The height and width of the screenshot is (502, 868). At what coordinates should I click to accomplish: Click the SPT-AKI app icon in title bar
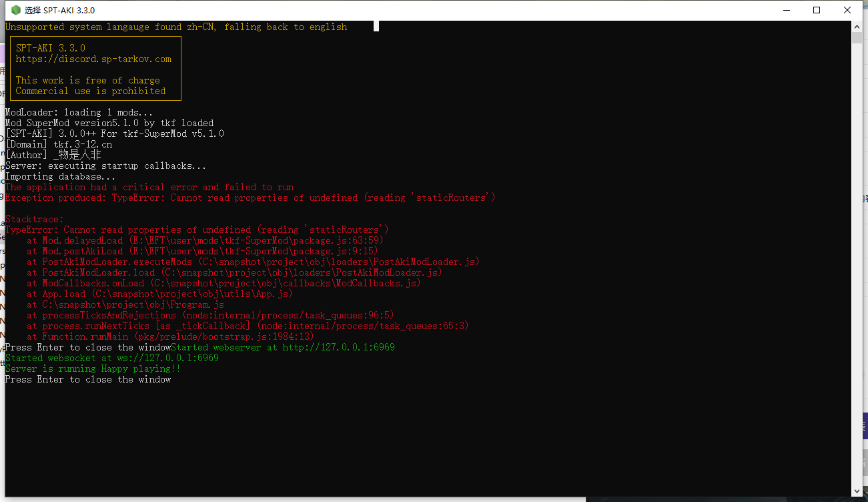tap(16, 10)
